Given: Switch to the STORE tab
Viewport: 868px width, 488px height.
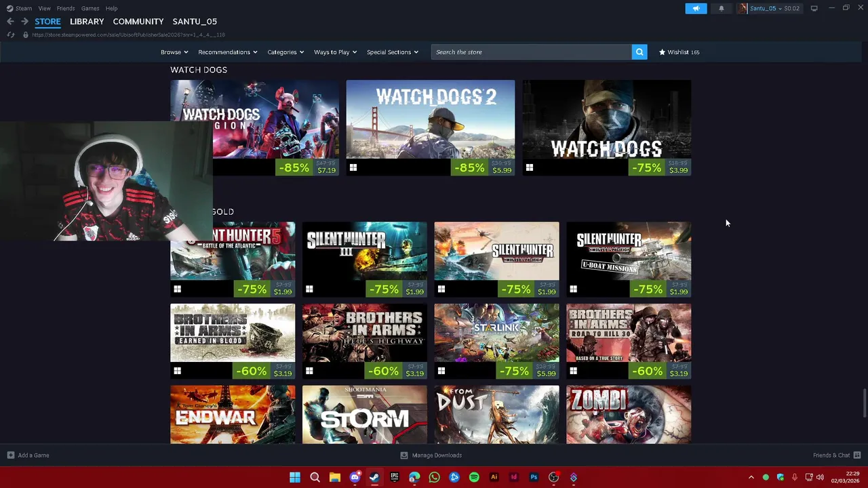Looking at the screenshot, I should pyautogui.click(x=47, y=22).
